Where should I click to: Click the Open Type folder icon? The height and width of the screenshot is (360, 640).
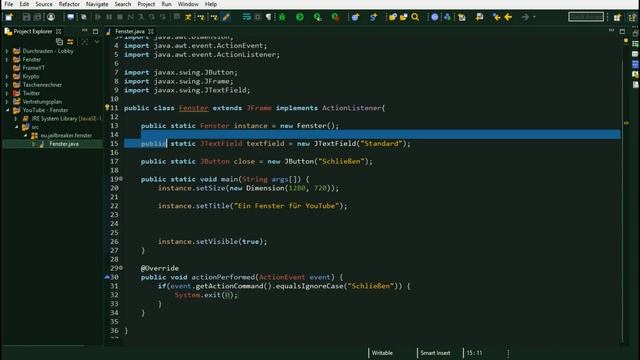tap(393, 17)
